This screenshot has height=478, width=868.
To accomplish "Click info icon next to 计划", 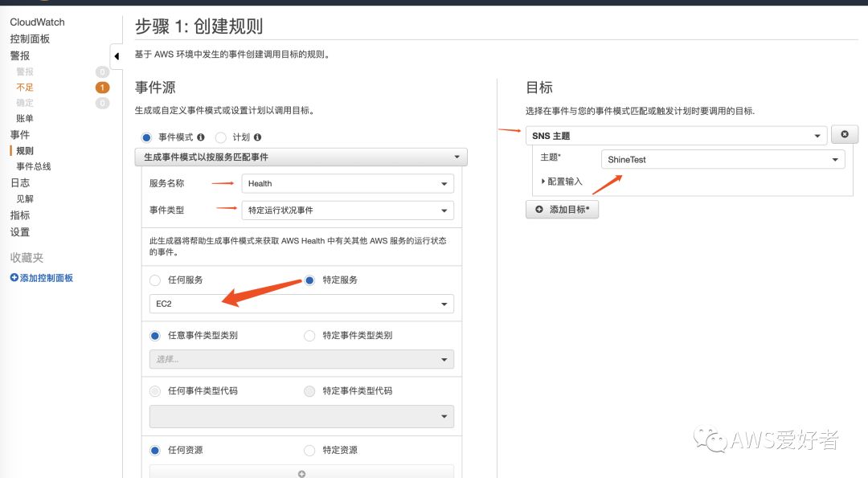I will (x=257, y=137).
